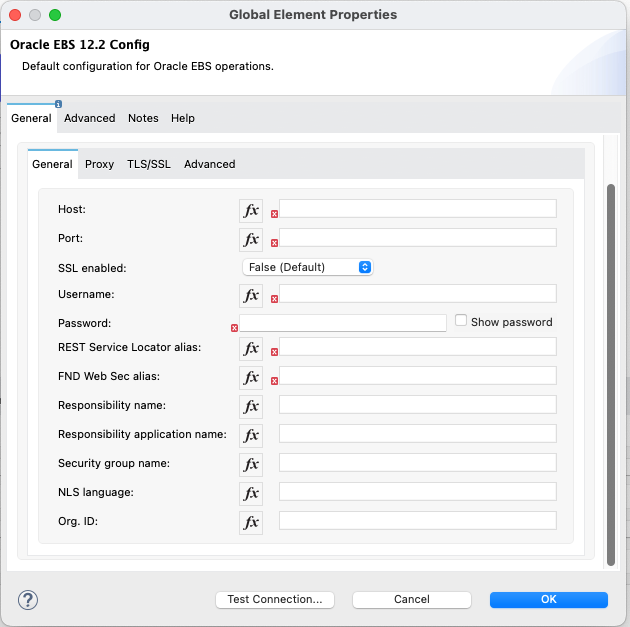The height and width of the screenshot is (627, 630).
Task: Select the inner Advanced connection tab
Action: point(210,164)
